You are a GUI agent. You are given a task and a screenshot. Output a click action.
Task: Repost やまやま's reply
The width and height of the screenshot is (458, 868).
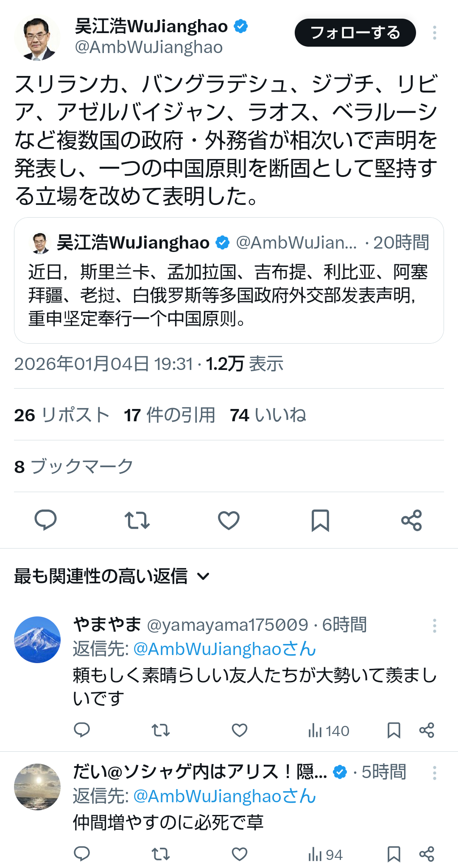click(x=161, y=730)
